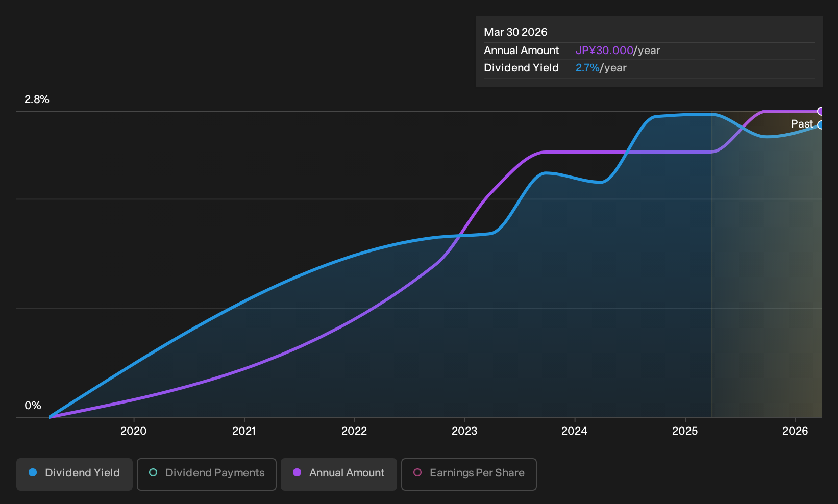Click the purple Annual Amount legend dot

point(297,472)
